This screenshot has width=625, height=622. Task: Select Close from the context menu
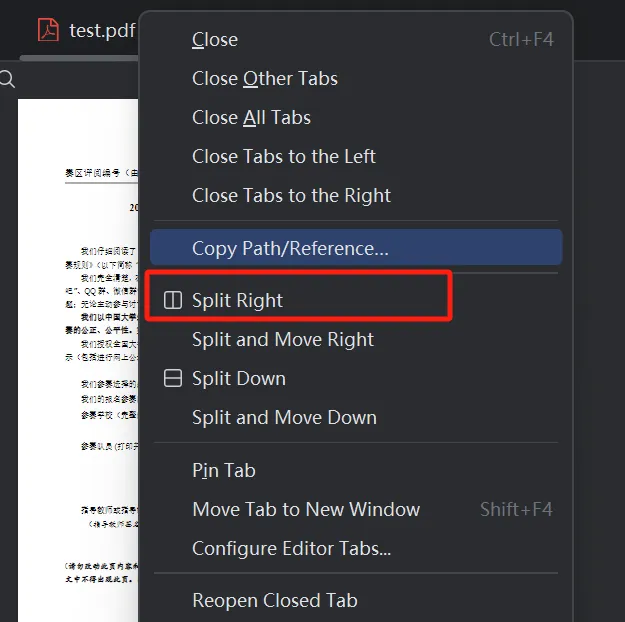[x=215, y=40]
